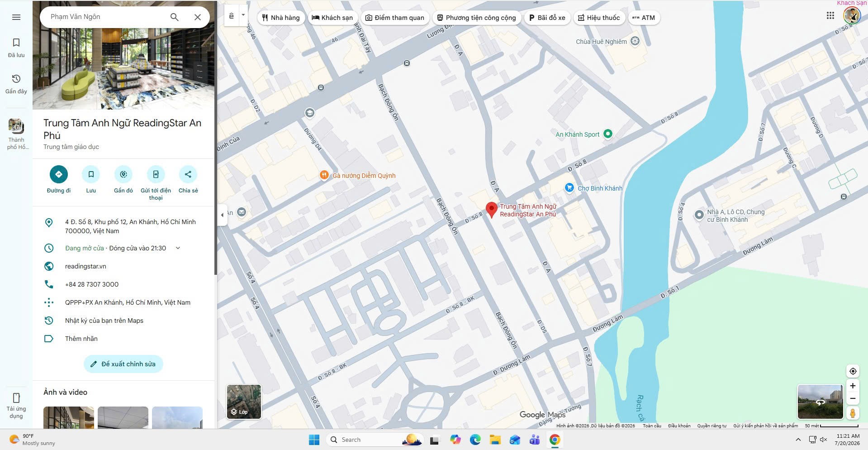Click the transit icon left of the filter chips
This screenshot has width=868, height=450.
tap(232, 16)
